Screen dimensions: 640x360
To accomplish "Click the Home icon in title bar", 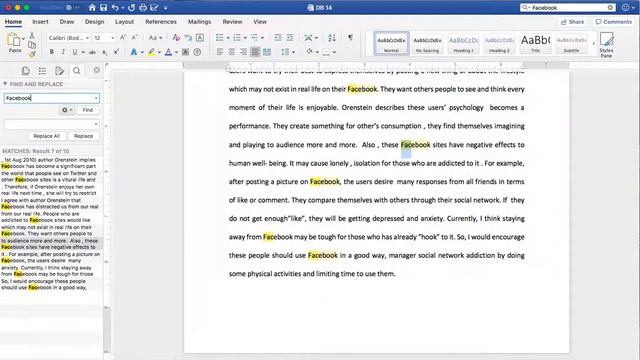I will pos(92,7).
